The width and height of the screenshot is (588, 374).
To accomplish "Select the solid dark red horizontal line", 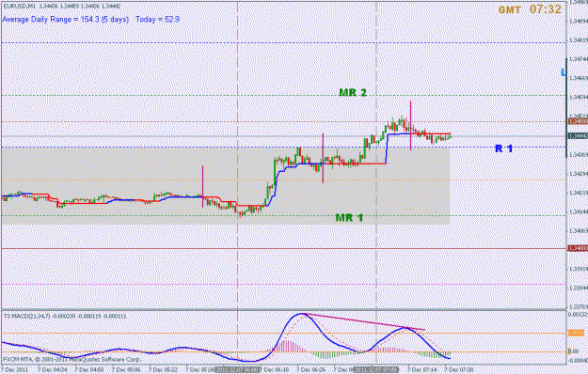I will (283, 249).
